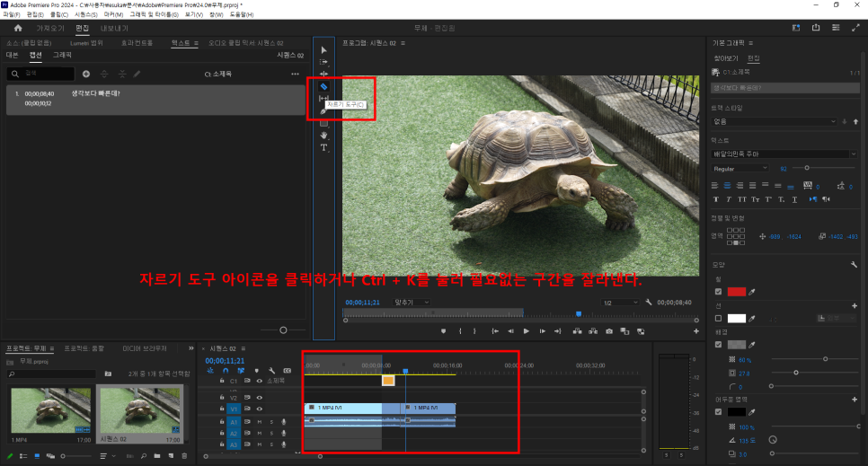Switch to 미디어 브라우저 tab

click(x=145, y=348)
